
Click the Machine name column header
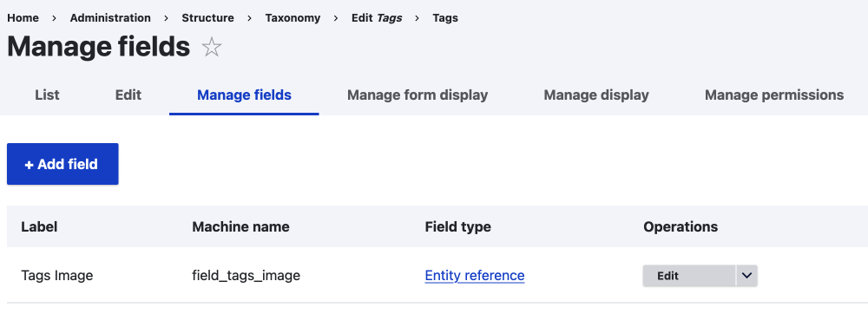[240, 227]
